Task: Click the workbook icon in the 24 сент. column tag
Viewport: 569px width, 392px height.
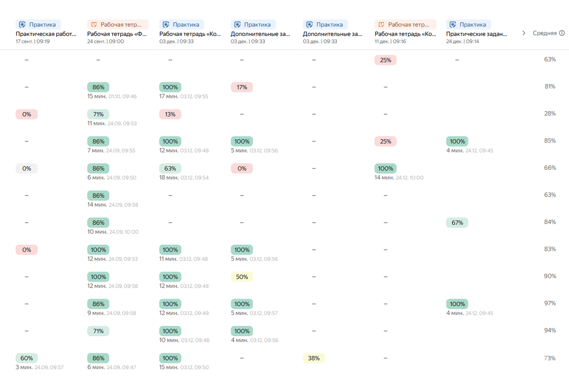Action: pos(94,25)
